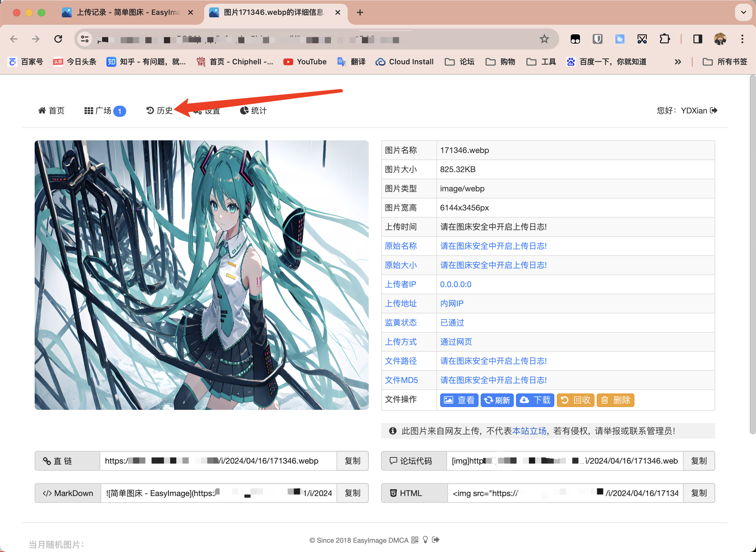The height and width of the screenshot is (552, 756).
Task: Copy the HTML img code
Action: [699, 493]
